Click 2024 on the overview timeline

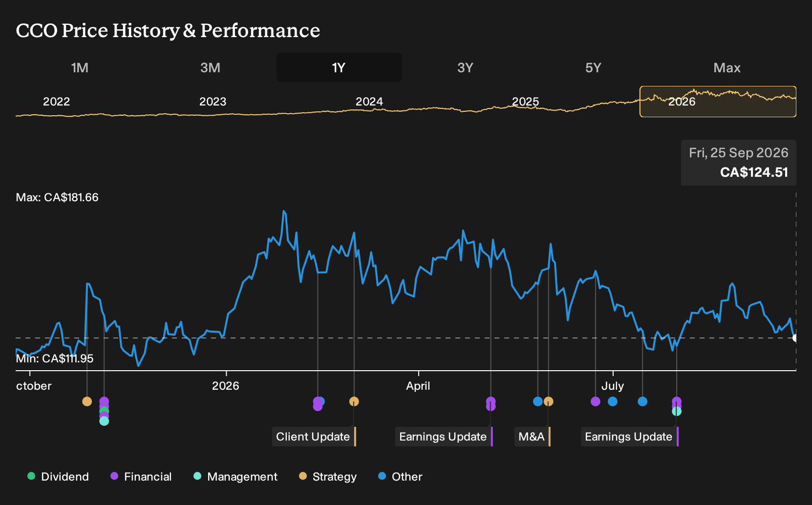369,102
